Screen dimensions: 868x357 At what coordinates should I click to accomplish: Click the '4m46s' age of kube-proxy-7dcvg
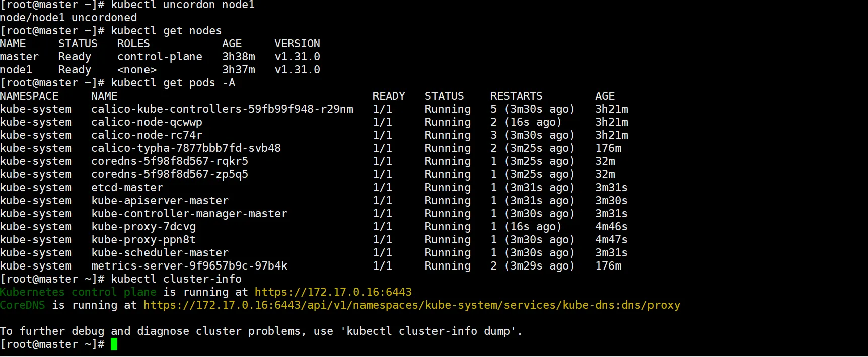611,227
